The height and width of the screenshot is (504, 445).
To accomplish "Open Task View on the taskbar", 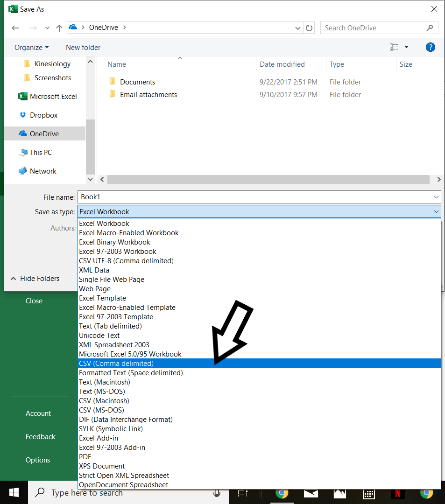I will click(x=243, y=493).
